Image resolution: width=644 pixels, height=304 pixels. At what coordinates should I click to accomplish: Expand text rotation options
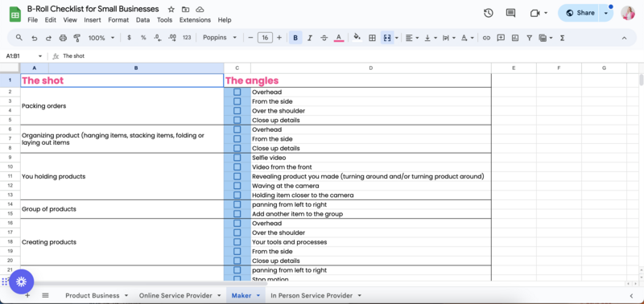pyautogui.click(x=473, y=38)
